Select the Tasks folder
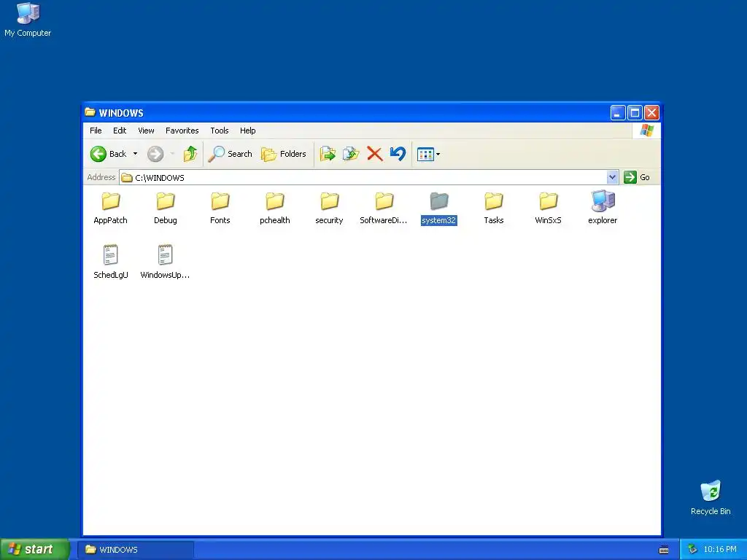Image resolution: width=747 pixels, height=560 pixels. coord(494,208)
